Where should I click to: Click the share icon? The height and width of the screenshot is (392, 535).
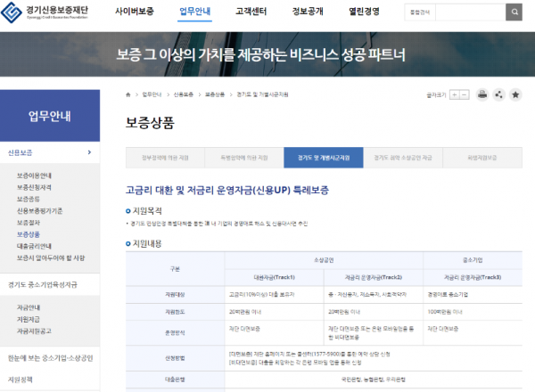(498, 94)
